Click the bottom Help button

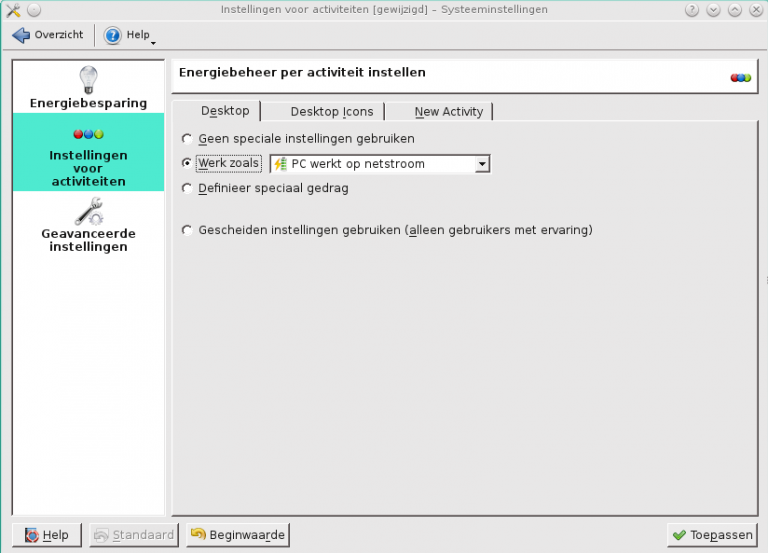tap(46, 535)
